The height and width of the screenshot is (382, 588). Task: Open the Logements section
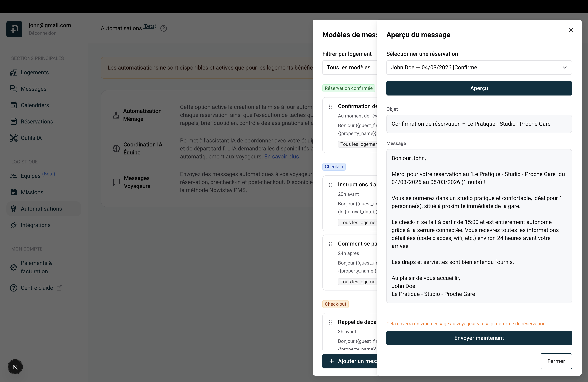click(35, 72)
